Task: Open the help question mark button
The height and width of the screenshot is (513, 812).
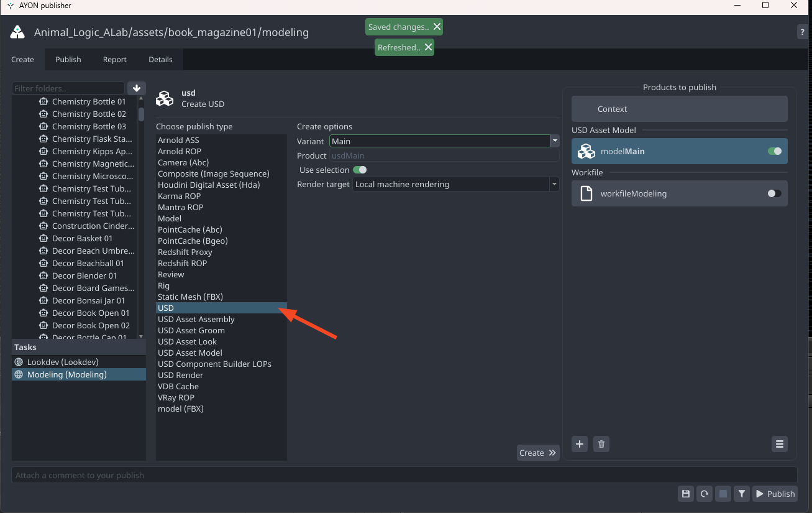Action: (802, 32)
